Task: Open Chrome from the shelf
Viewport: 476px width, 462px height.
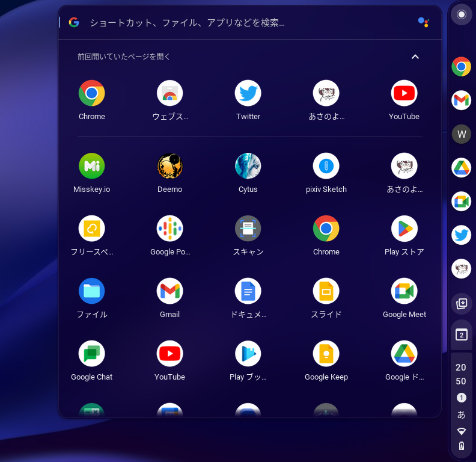Action: point(461,67)
